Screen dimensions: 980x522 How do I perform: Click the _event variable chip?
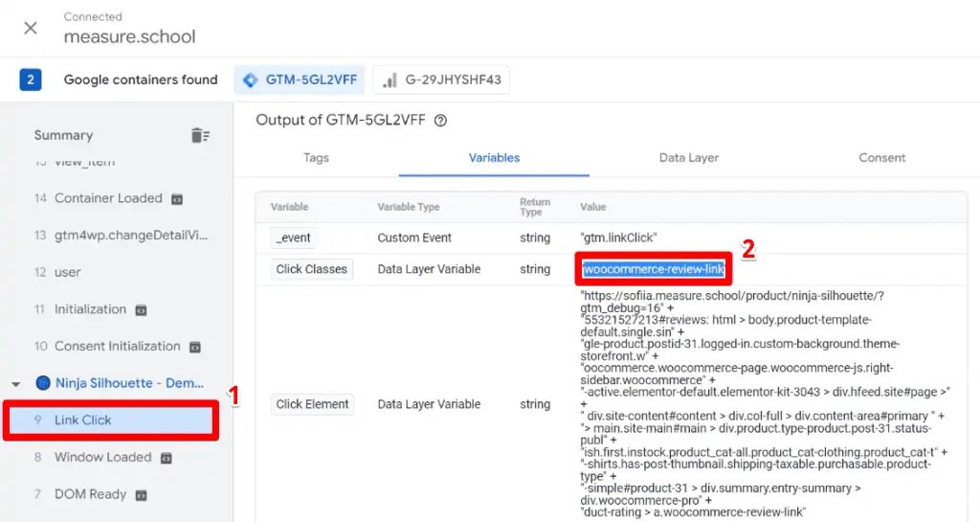[x=293, y=238]
